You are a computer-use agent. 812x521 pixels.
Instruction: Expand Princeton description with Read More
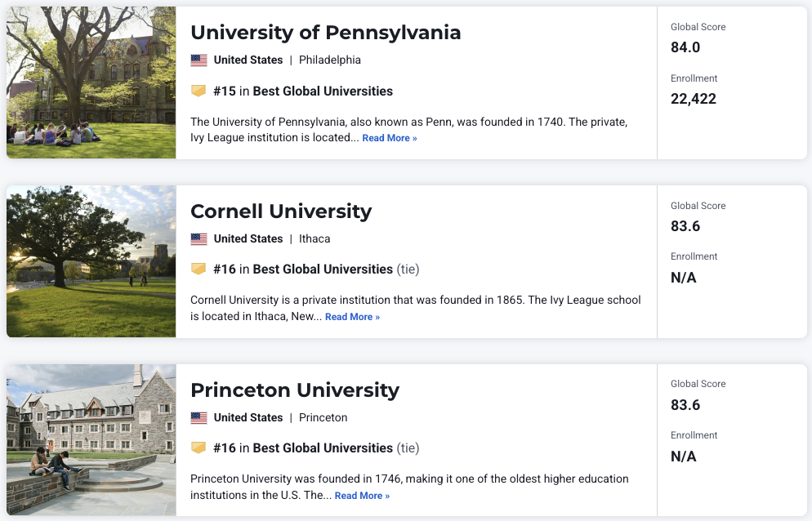(x=362, y=496)
